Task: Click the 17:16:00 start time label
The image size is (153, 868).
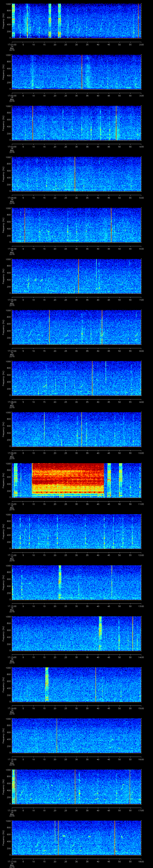Action: coord(12,810)
